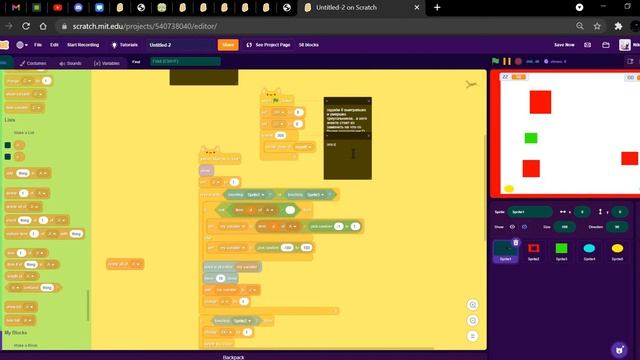This screenshot has height=360, width=640.
Task: Select the Sprite5 yellow ellipse thumbnail
Action: coord(617,251)
